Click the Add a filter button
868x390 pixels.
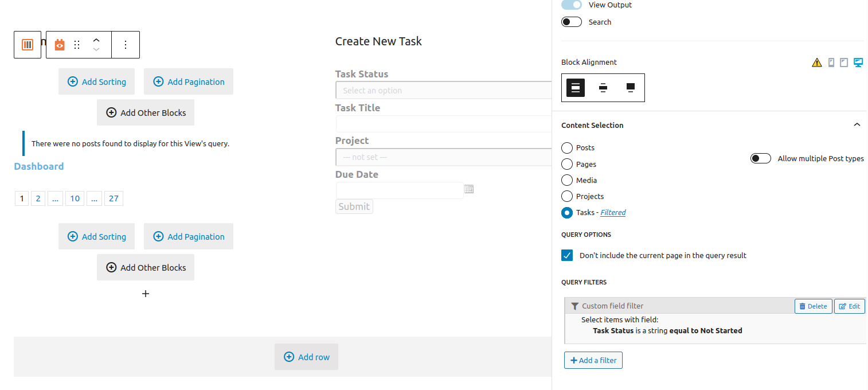click(593, 360)
